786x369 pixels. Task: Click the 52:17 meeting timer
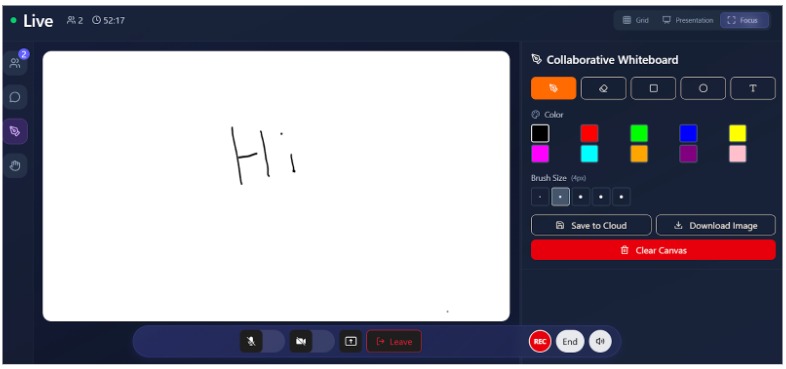[x=108, y=21]
